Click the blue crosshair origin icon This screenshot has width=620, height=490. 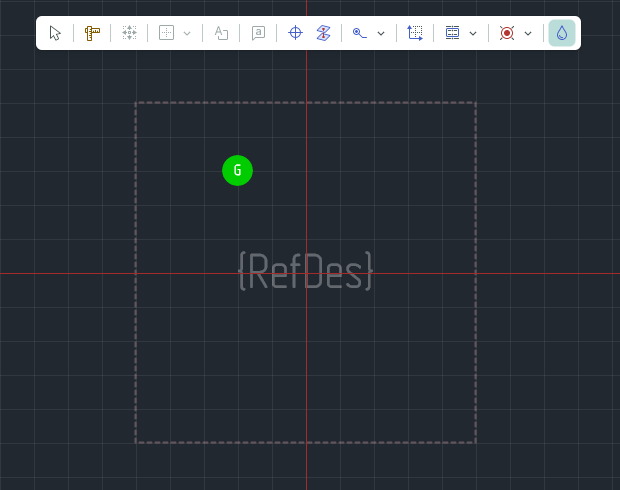295,33
